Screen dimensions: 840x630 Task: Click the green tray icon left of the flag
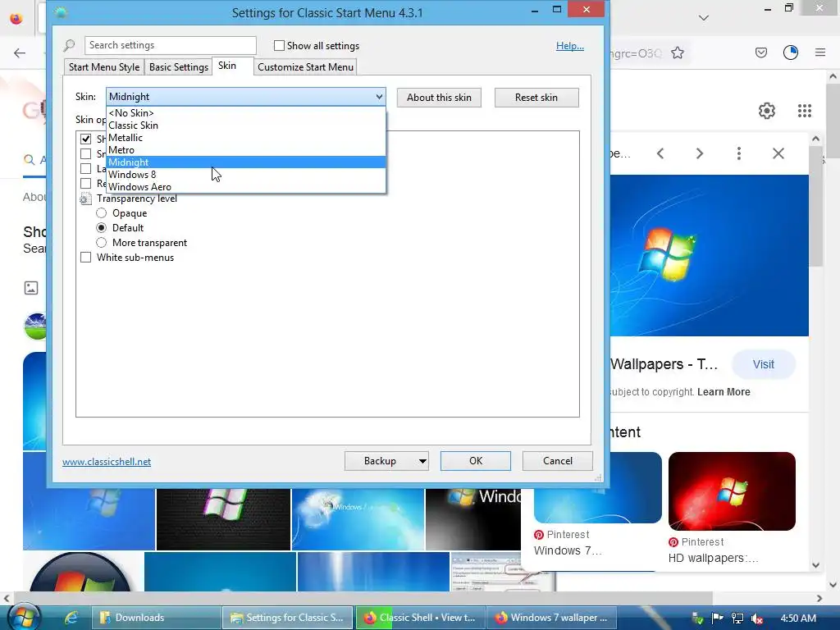(x=697, y=619)
